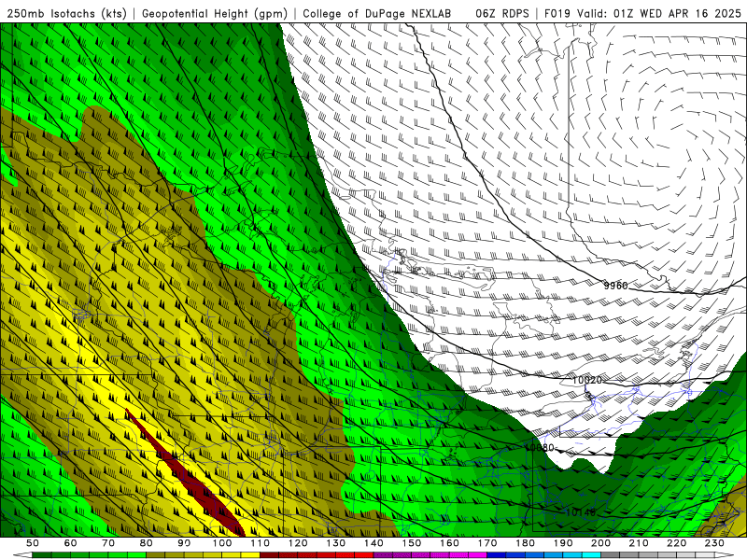Click the 170 value on the color scale
Screen dimensions: 747x560
coord(487,543)
